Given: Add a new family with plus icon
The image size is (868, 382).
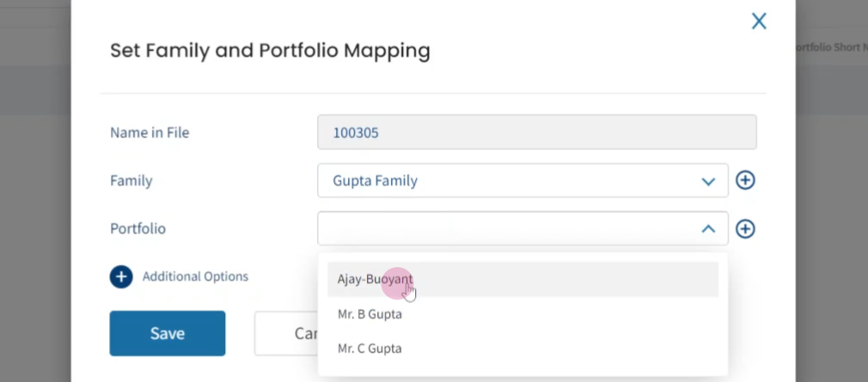Looking at the screenshot, I should coord(745,180).
